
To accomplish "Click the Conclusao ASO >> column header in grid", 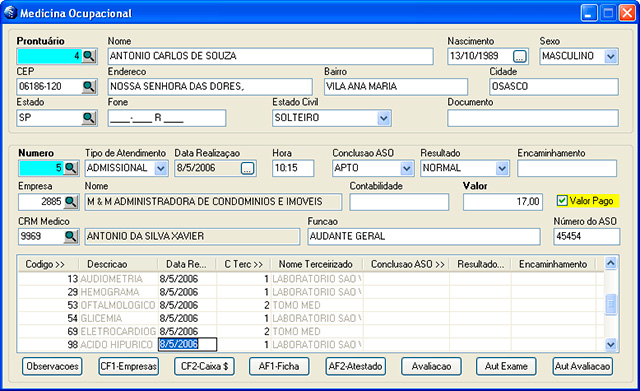I will pyautogui.click(x=406, y=264).
